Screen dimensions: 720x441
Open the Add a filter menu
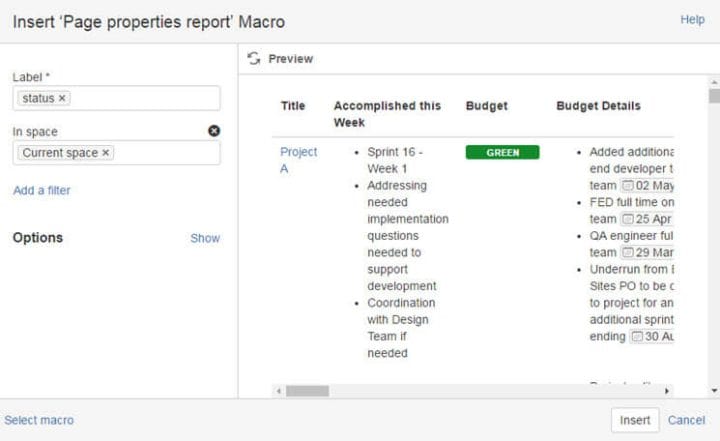pyautogui.click(x=42, y=190)
